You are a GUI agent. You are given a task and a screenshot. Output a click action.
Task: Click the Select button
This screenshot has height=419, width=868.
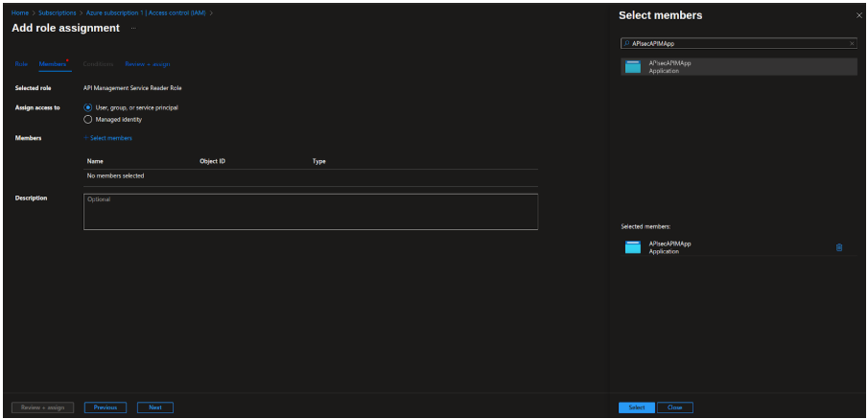(637, 407)
